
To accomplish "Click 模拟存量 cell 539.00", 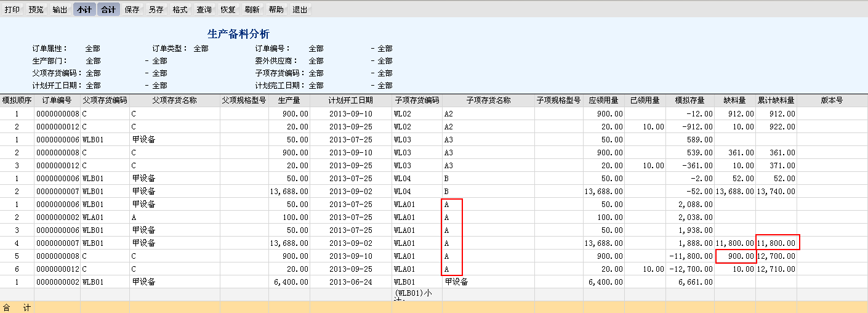I will pyautogui.click(x=689, y=152).
